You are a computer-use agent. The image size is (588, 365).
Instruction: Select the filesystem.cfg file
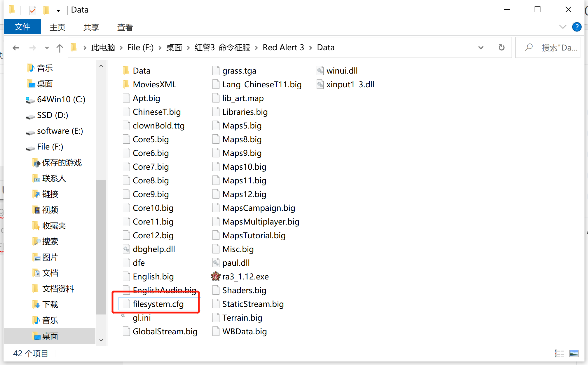158,304
